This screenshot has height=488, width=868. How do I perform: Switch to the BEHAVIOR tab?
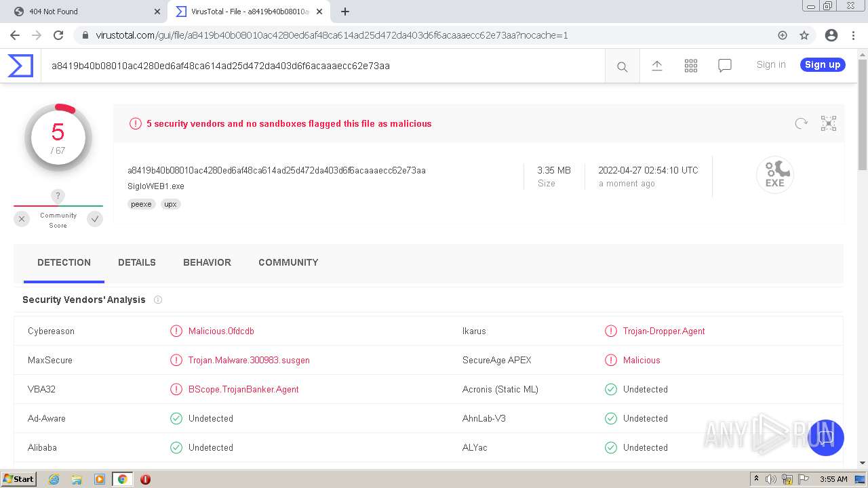click(207, 262)
